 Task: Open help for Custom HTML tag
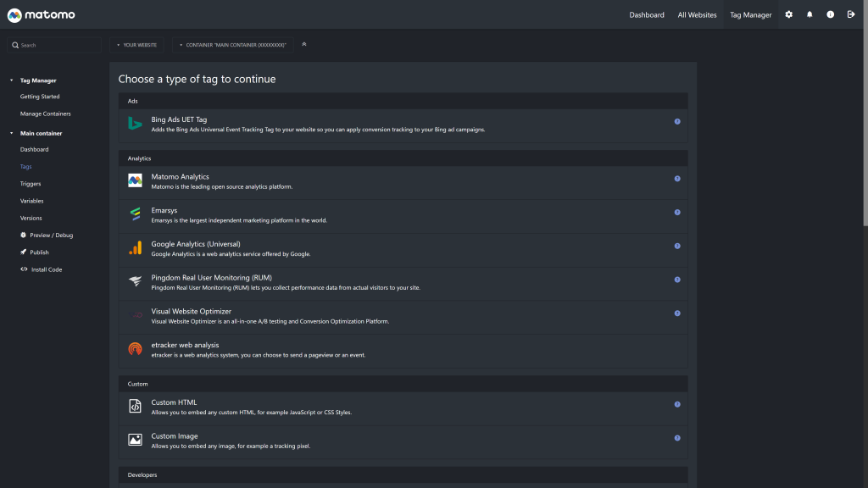[x=677, y=404]
